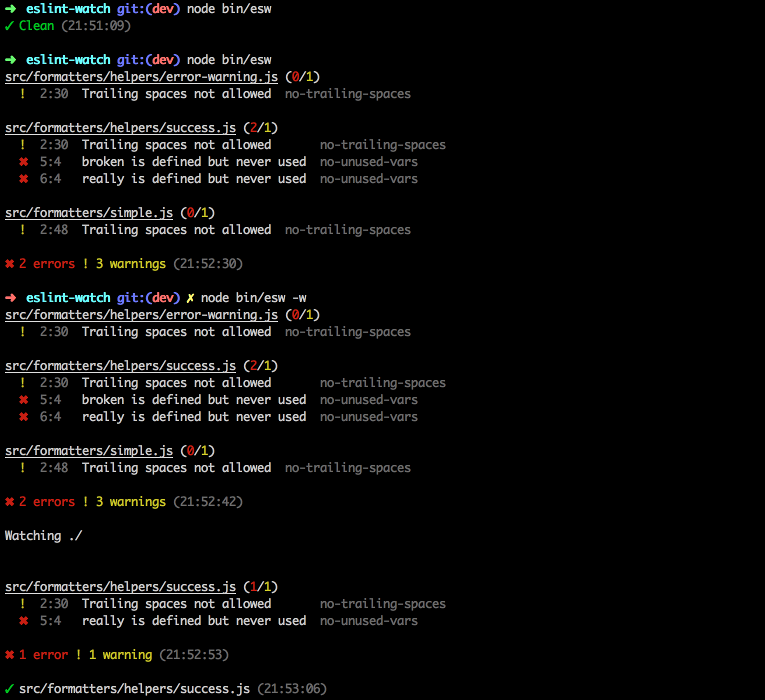Click "really is defined but never used" at 5:4
This screenshot has height=700, width=765.
[194, 621]
